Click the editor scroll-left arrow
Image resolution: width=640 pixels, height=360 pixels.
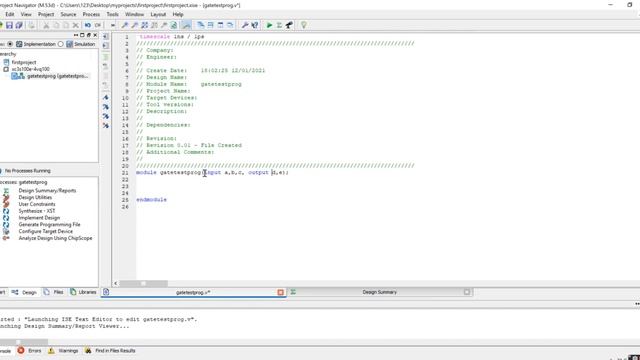click(x=116, y=283)
